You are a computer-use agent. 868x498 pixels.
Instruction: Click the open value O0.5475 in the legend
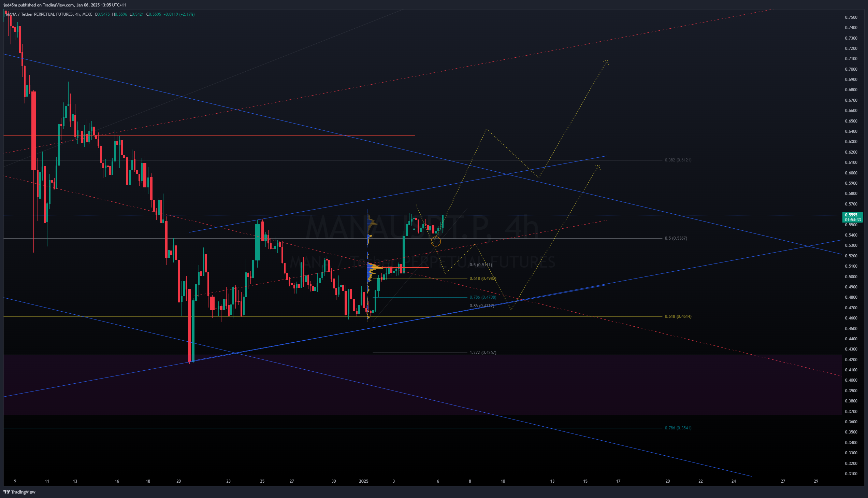coord(102,14)
